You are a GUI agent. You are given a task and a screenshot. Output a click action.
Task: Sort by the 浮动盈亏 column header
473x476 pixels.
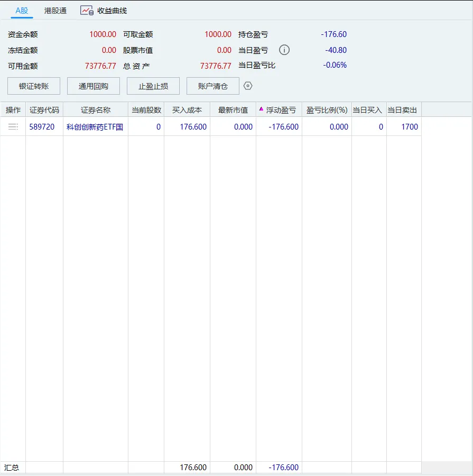click(x=279, y=110)
